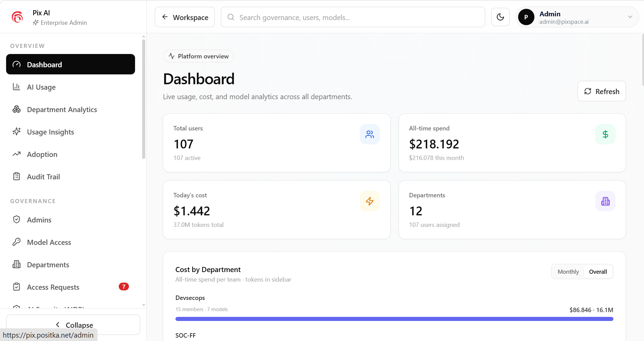Click the "$86.846 · 16.1M" value

[x=591, y=310]
